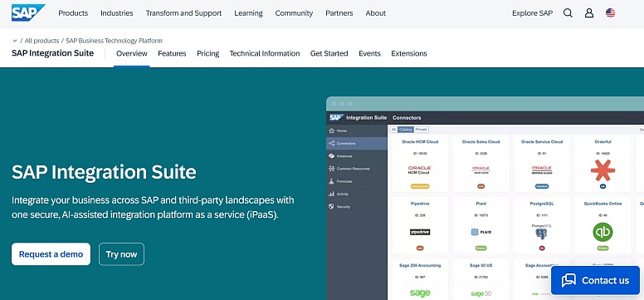Click the Formulas flask icon in sidebar
This screenshot has width=644, height=300.
coord(332,181)
